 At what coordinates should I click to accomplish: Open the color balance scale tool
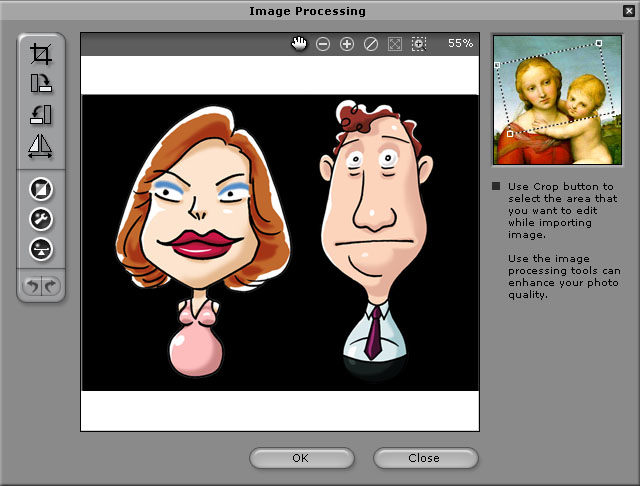[41, 250]
